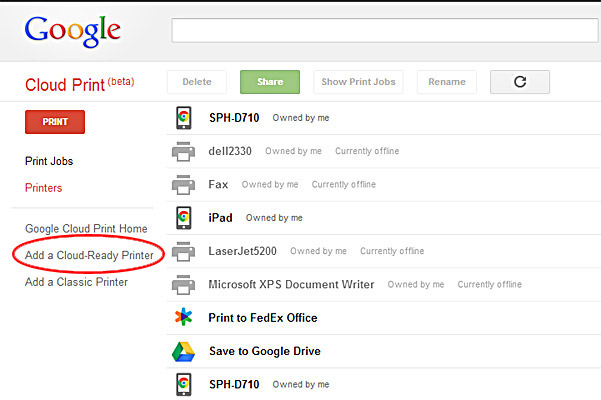601x400 pixels.
Task: Open Show Print Jobs
Action: (x=358, y=82)
